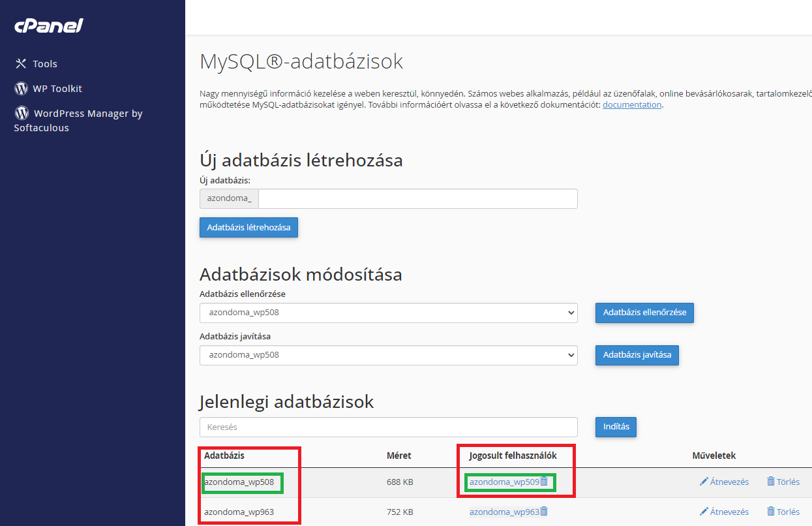Expand the Adatbázis javítása dropdown

pyautogui.click(x=388, y=355)
